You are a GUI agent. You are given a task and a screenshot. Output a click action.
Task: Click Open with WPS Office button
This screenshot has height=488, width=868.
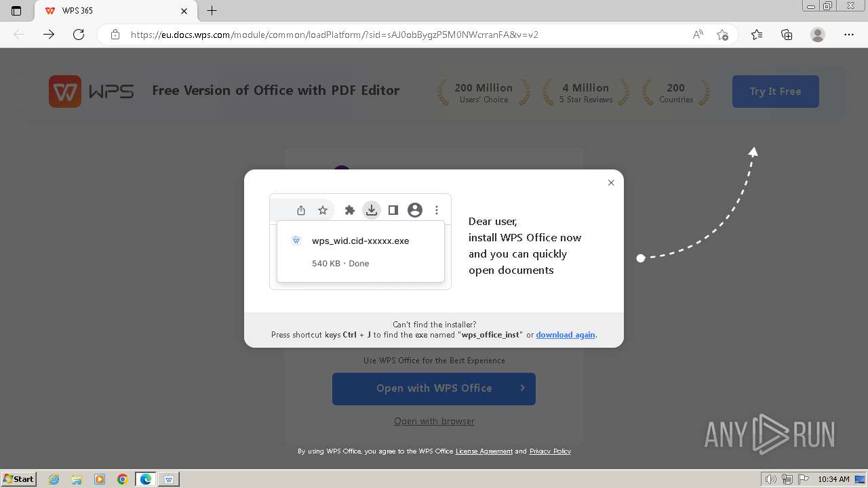(434, 388)
